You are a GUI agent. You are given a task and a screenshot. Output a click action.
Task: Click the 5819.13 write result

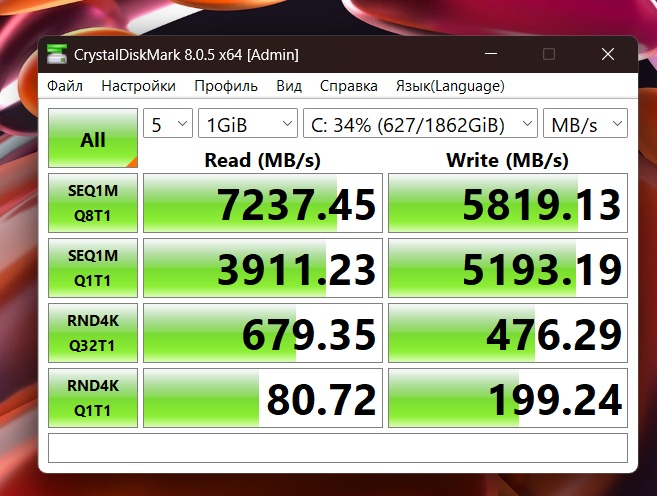point(508,203)
